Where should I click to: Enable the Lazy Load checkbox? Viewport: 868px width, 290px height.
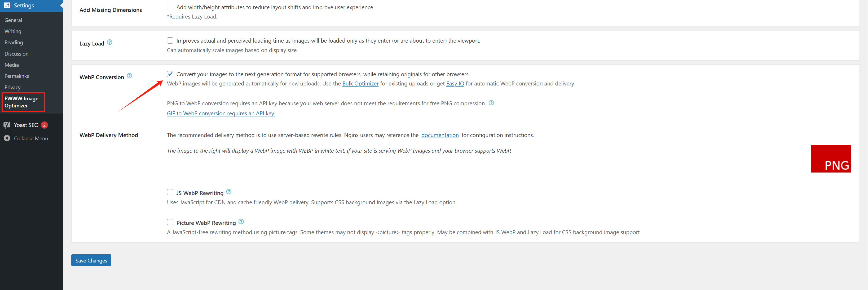point(170,41)
